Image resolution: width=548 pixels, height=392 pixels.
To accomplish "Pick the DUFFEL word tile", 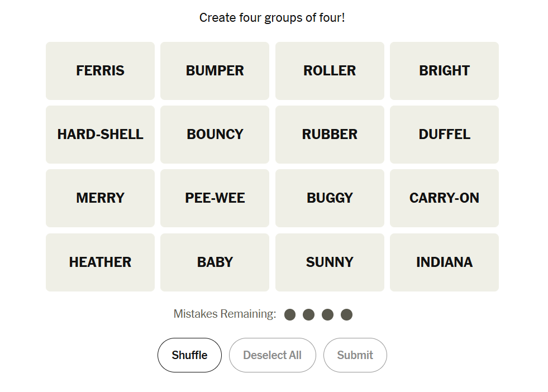I will pos(444,135).
